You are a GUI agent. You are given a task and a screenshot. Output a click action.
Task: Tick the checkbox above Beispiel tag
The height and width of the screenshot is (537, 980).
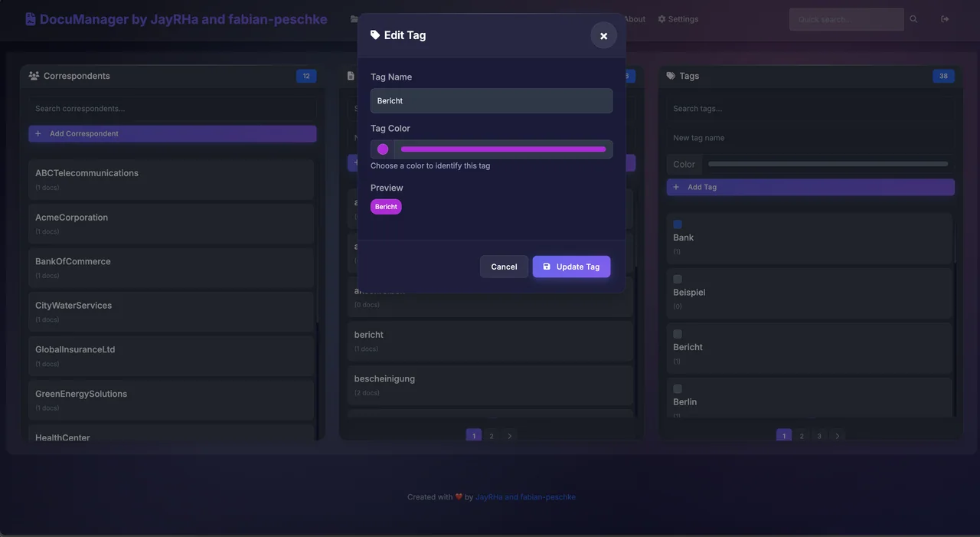(678, 279)
